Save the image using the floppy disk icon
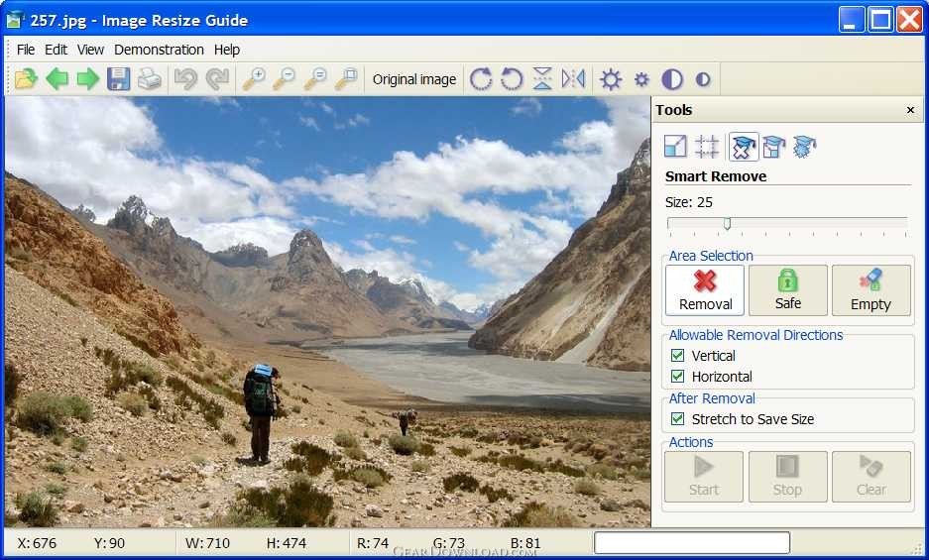Screen dimensions: 929x560 (119, 79)
